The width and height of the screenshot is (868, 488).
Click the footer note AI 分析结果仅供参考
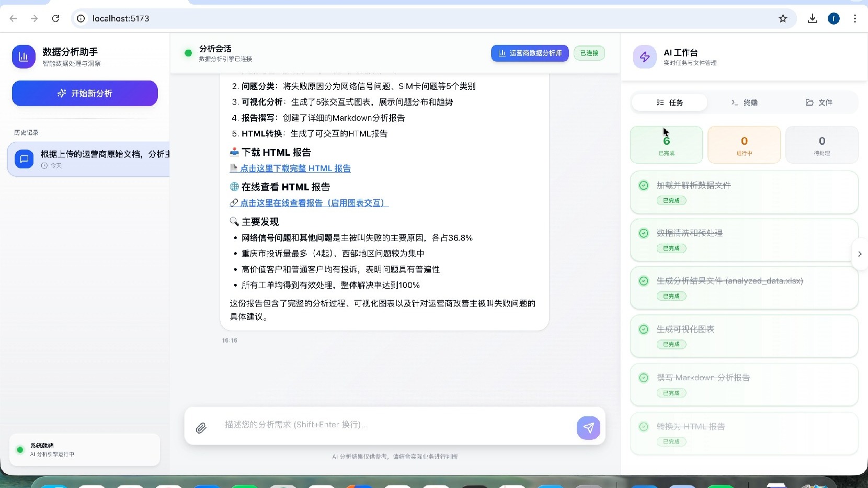(x=395, y=457)
